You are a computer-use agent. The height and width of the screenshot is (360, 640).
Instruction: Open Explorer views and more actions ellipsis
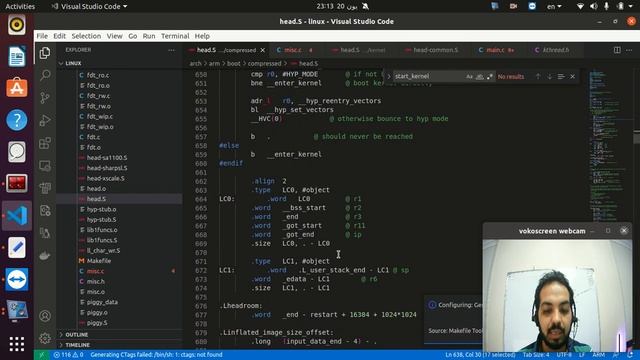click(171, 50)
